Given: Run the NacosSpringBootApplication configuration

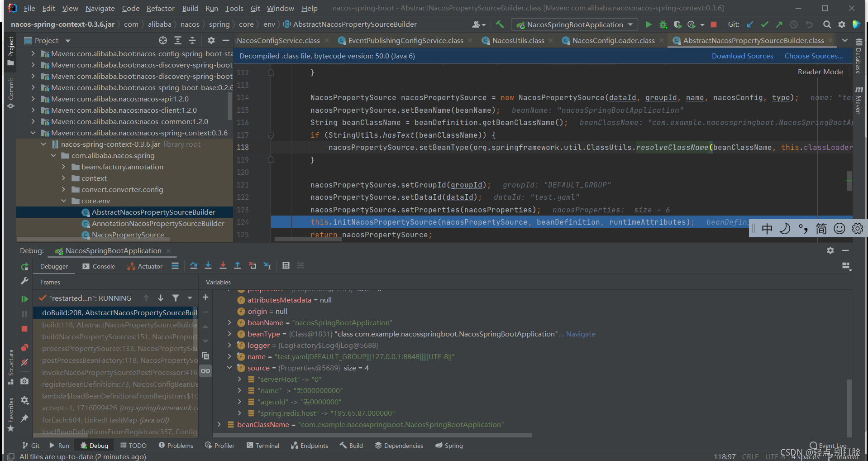Looking at the screenshot, I should point(649,24).
